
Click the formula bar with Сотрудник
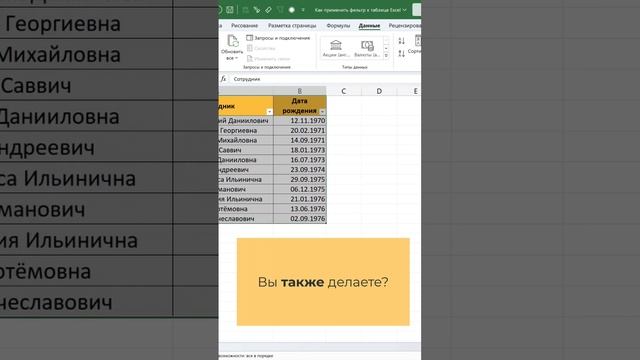click(x=327, y=79)
